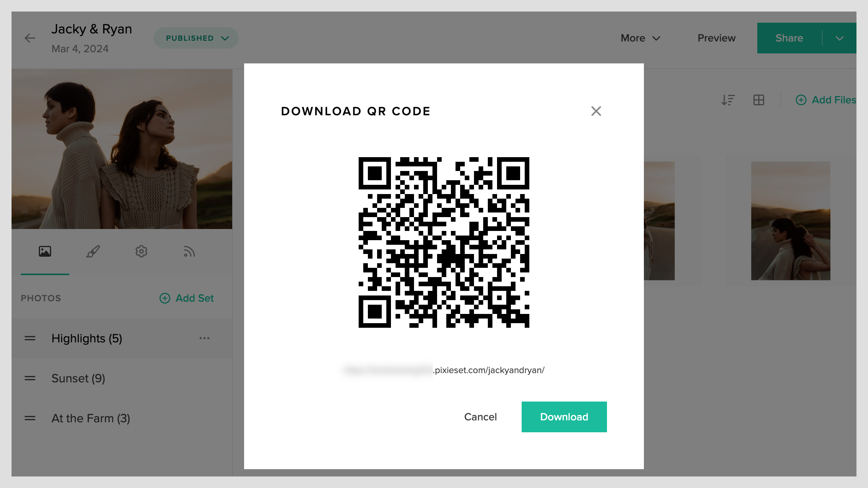The height and width of the screenshot is (488, 868).
Task: Switch to the grid layout view icon
Action: 759,100
